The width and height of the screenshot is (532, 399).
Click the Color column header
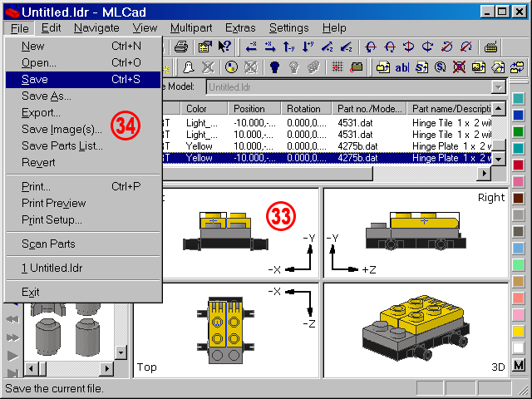point(204,109)
